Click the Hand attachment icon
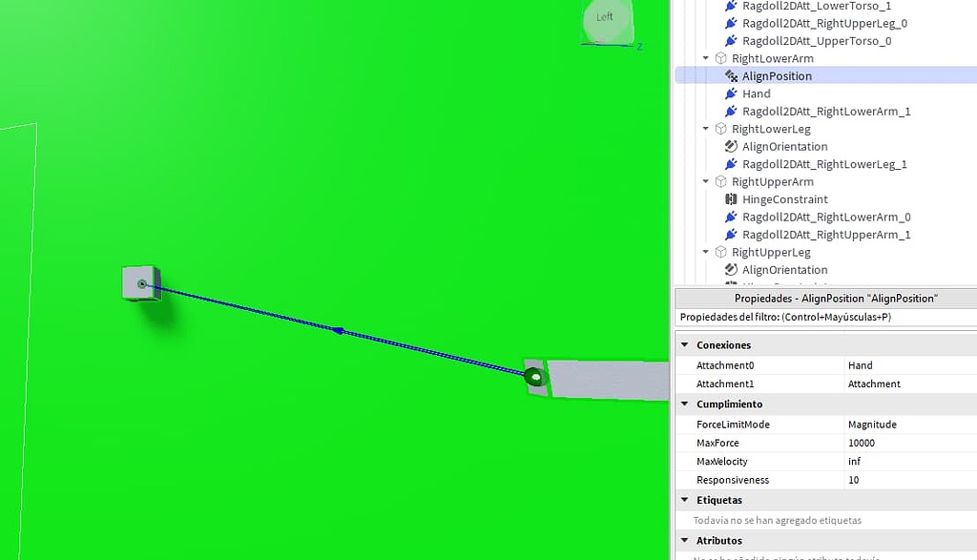This screenshot has width=977, height=560. [731, 93]
